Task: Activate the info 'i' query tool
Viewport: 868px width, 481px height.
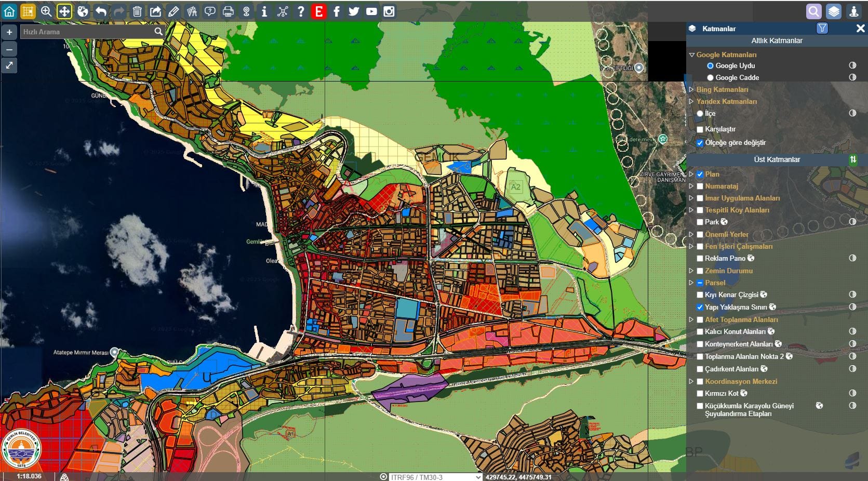Action: pyautogui.click(x=264, y=11)
